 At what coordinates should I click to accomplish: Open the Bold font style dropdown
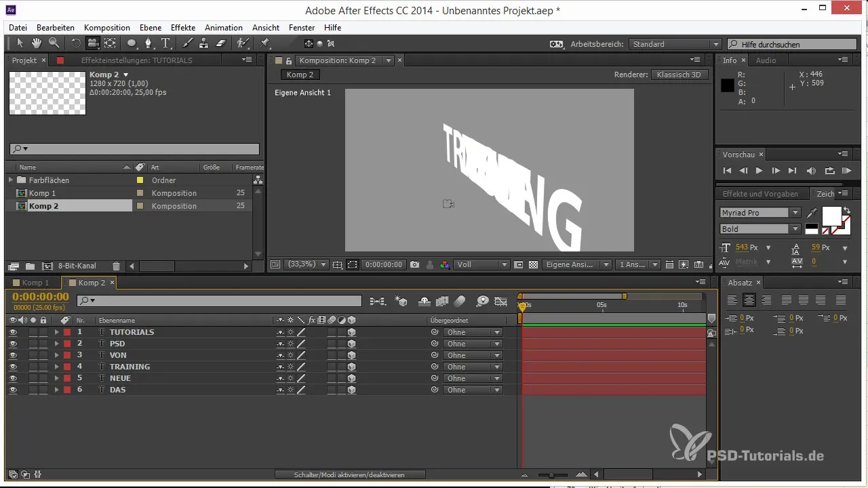760,229
